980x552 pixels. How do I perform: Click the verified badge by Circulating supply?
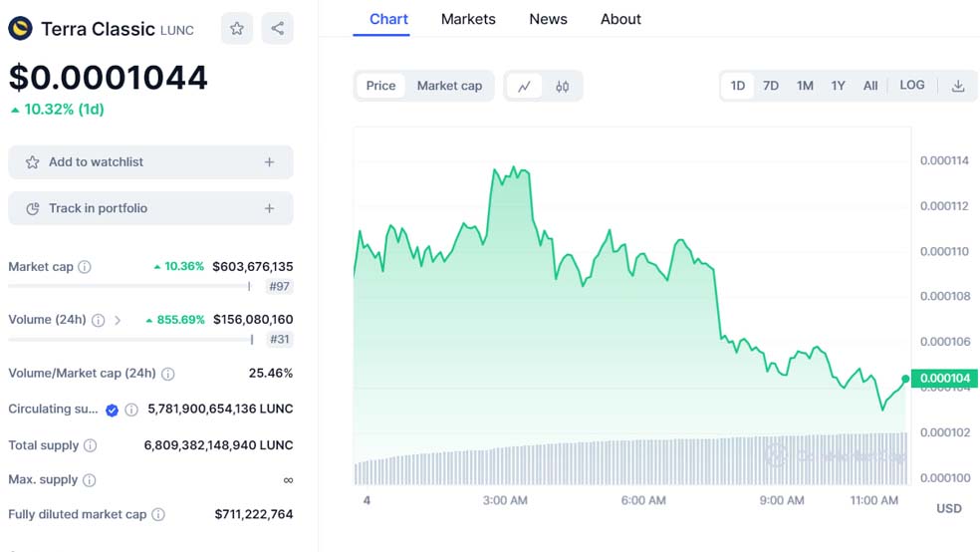113,410
